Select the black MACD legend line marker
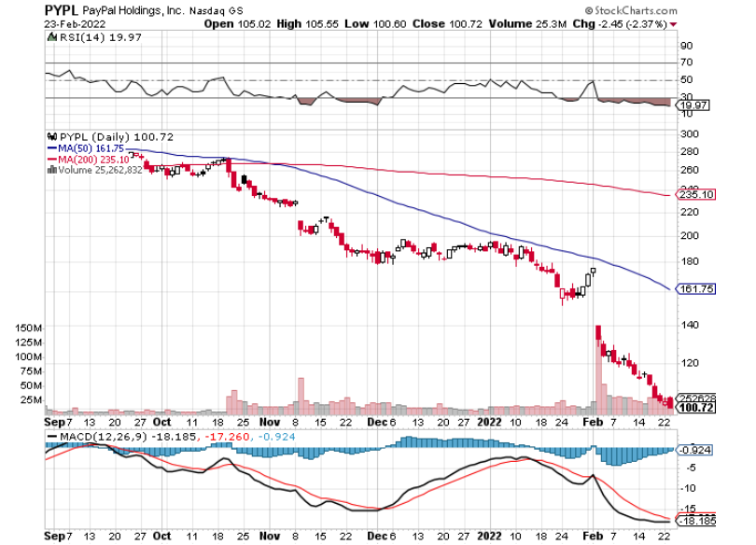 tap(52, 437)
